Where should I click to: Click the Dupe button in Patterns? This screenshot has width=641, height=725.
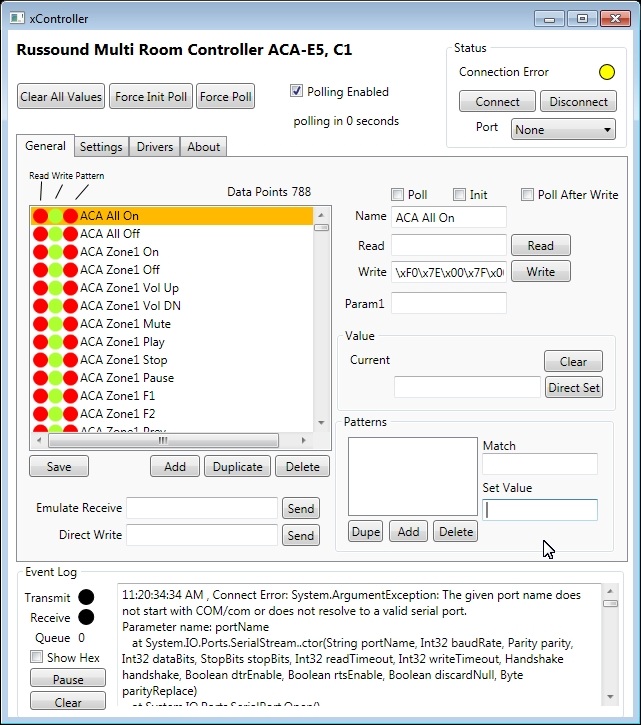click(x=365, y=532)
